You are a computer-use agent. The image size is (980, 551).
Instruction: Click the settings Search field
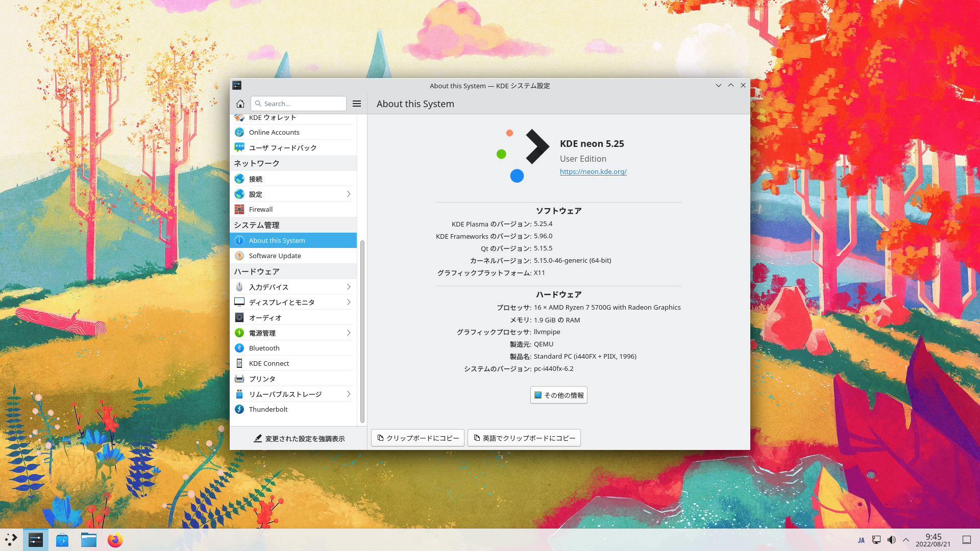(299, 104)
